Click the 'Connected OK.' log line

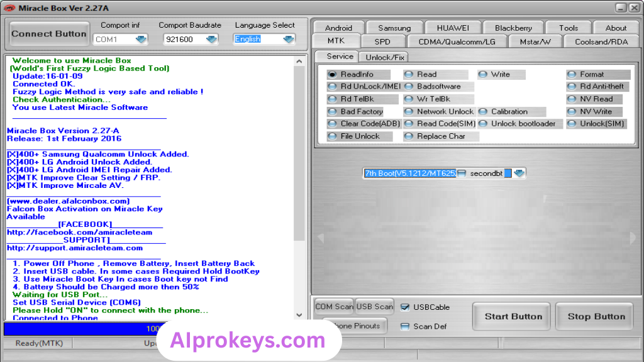click(x=44, y=84)
